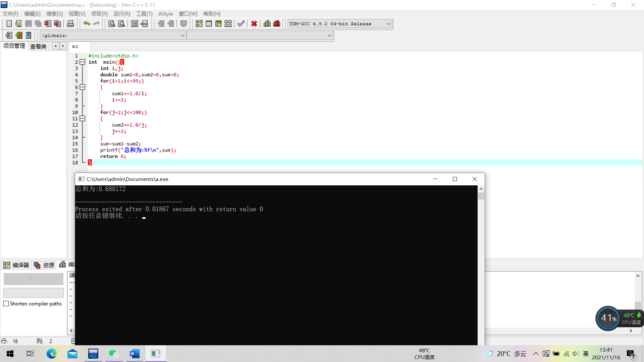
Task: Open the TDM-GCC compiler selection dropdown
Action: tap(388, 24)
